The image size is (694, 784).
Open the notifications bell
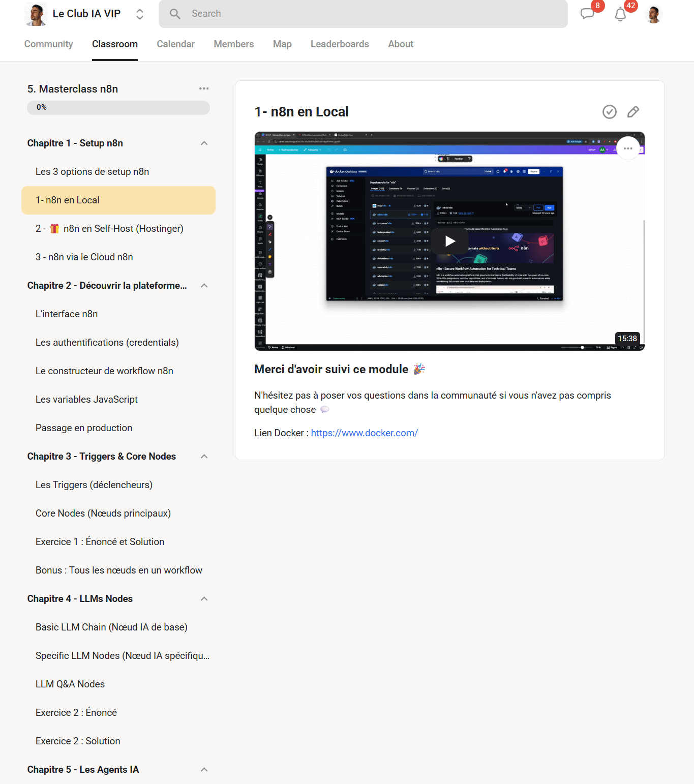620,14
